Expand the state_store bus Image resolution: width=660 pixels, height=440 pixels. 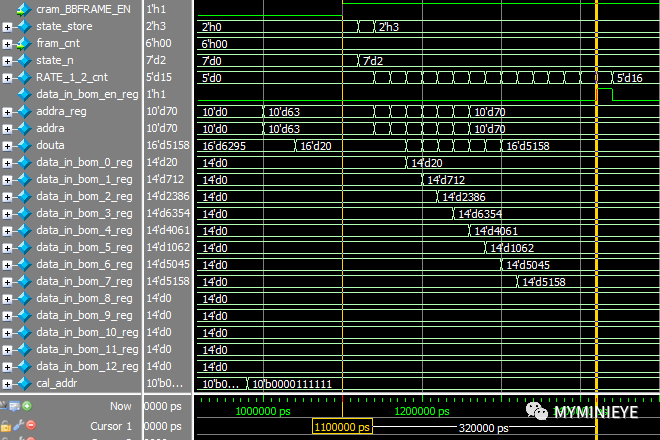[x=7, y=27]
